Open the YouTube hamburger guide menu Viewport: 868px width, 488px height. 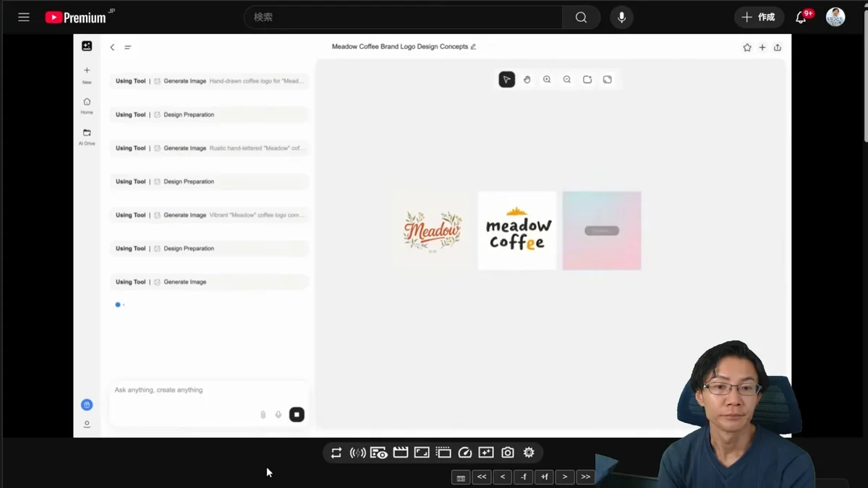[x=24, y=17]
